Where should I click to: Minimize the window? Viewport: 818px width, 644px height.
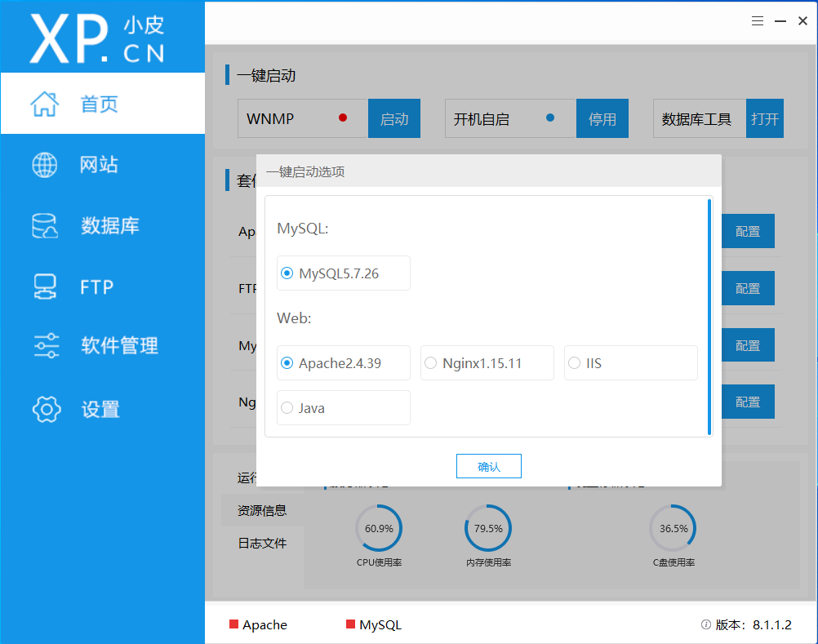click(x=780, y=21)
